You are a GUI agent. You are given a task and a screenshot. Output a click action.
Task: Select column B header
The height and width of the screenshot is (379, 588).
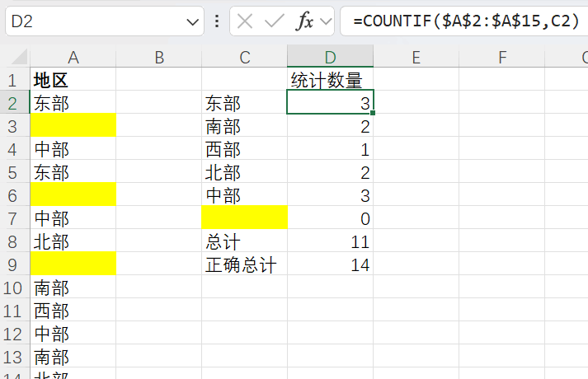pyautogui.click(x=159, y=58)
